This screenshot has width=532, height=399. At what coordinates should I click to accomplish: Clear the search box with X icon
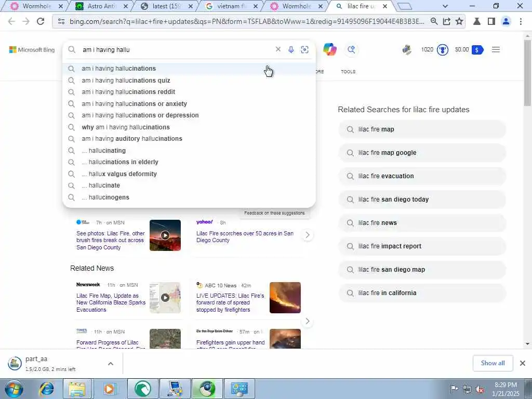278,49
